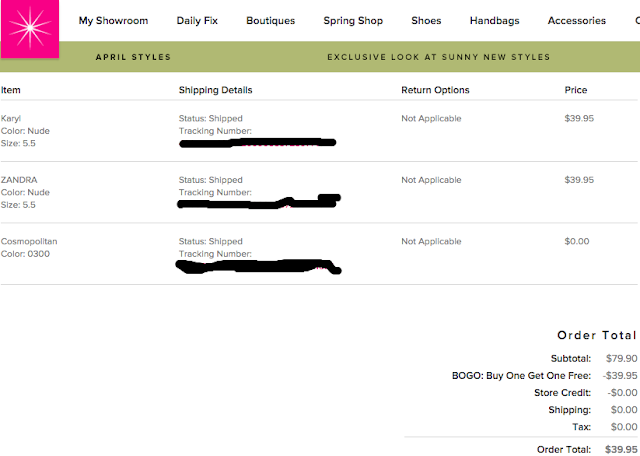Open the Handbags category
The image size is (640, 456).
496,20
